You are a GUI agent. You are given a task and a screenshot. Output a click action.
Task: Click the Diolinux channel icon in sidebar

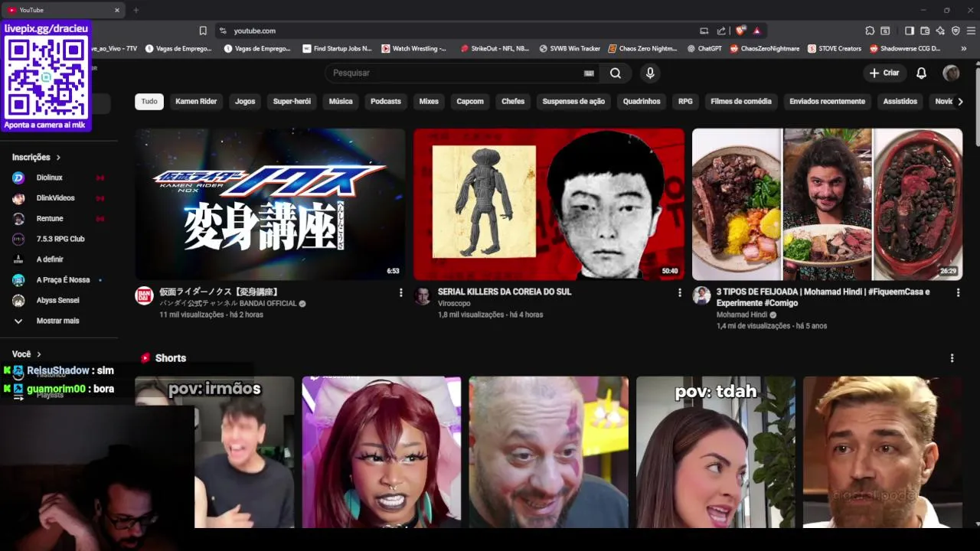coord(18,178)
